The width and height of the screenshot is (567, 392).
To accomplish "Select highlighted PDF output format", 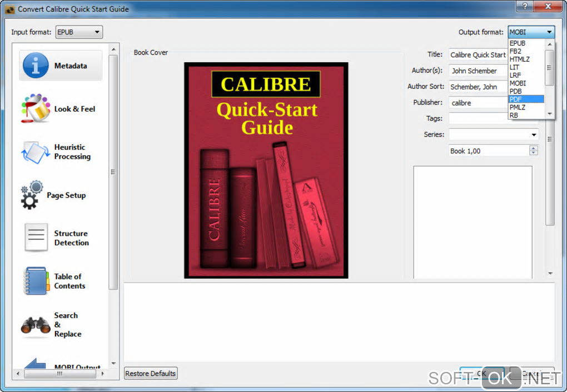I will (526, 99).
